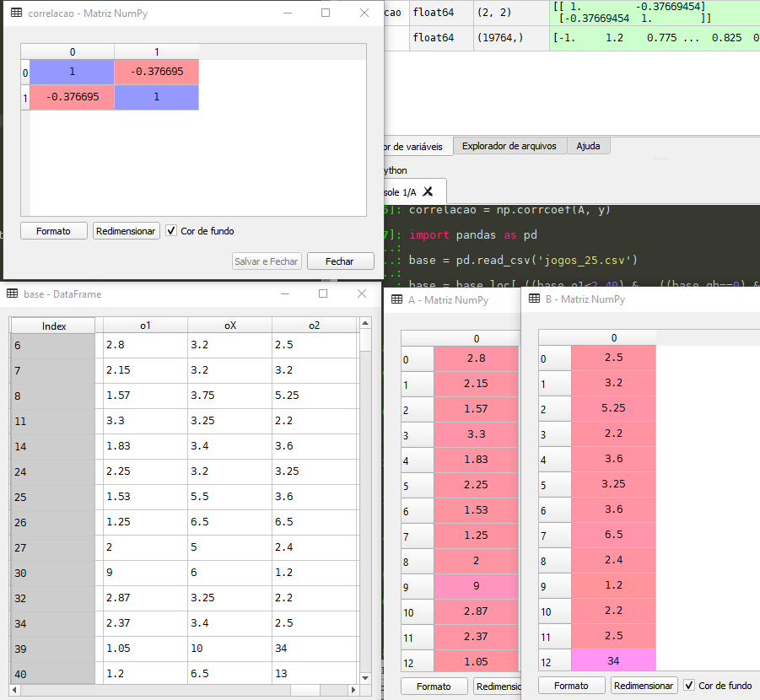Click the right arrow of the DataFrame horizontal scrollbar
Image resolution: width=760 pixels, height=700 pixels.
(353, 689)
